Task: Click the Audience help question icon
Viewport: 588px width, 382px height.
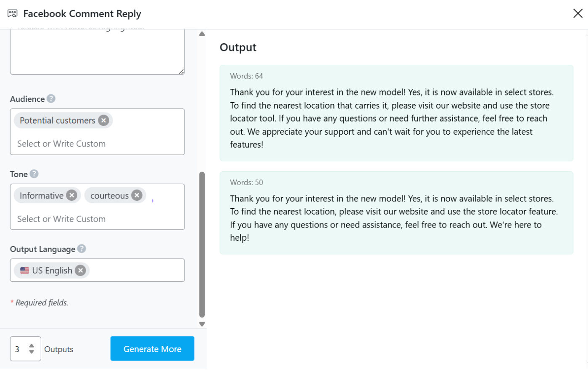Action: pyautogui.click(x=51, y=99)
